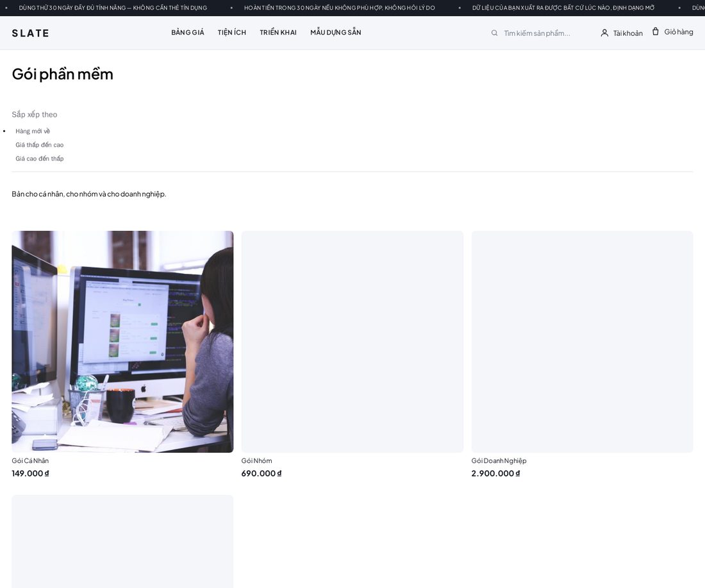
Task: Click the 149.000 ₫ price
Action: tap(30, 473)
